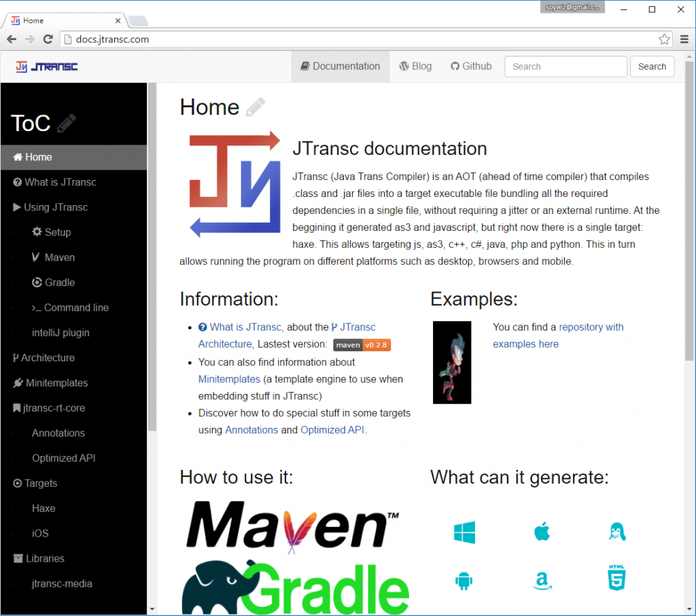
Task: Open the Documentation tab in navbar
Action: point(340,67)
